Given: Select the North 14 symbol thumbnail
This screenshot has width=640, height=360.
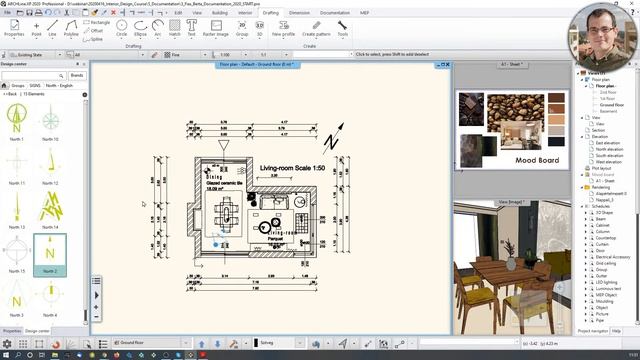Looking at the screenshot, I should pos(50,210).
